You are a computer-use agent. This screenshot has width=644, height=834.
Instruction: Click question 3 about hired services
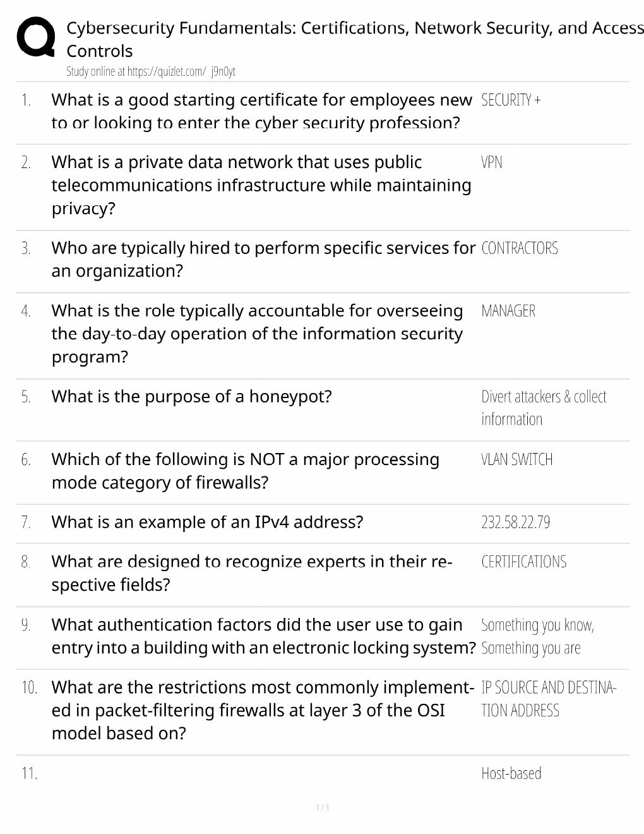pos(263,259)
